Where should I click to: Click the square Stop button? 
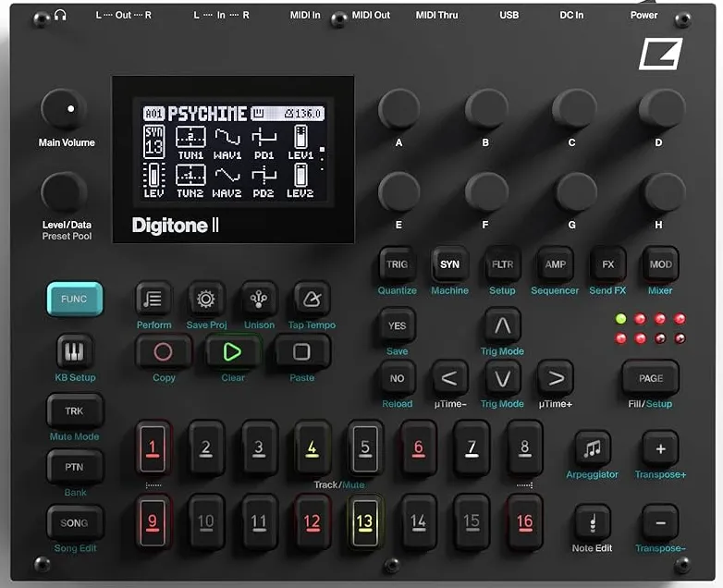[301, 352]
